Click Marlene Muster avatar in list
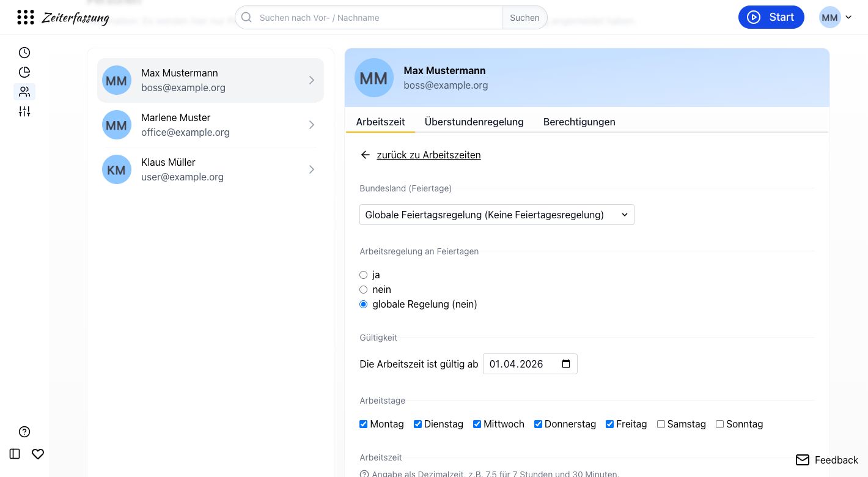868x477 pixels. coord(117,125)
